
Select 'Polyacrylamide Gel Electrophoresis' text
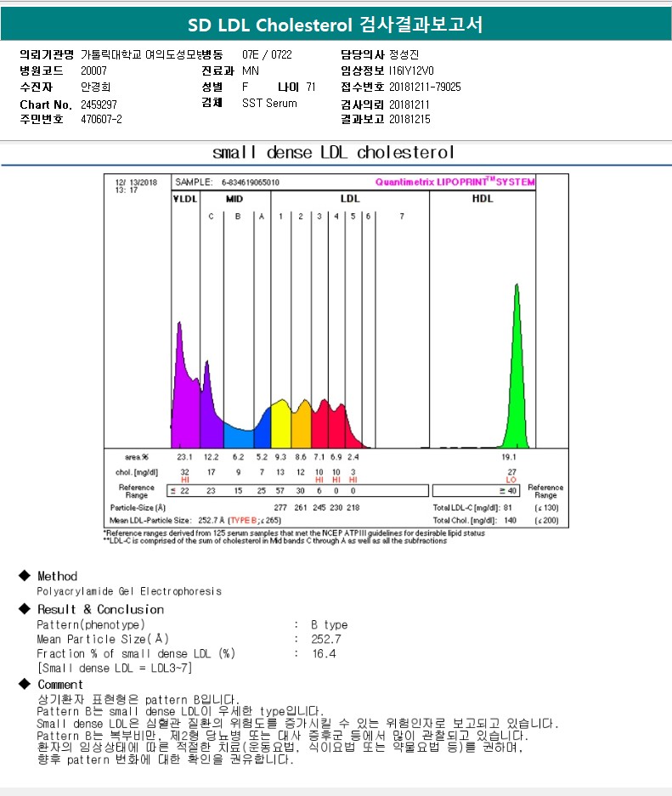(x=129, y=591)
